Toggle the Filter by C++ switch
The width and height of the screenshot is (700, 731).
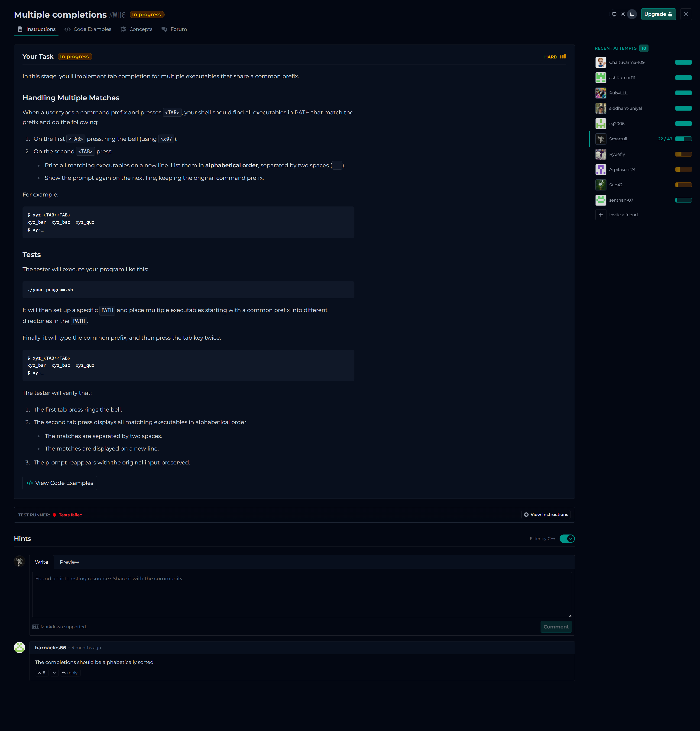567,538
